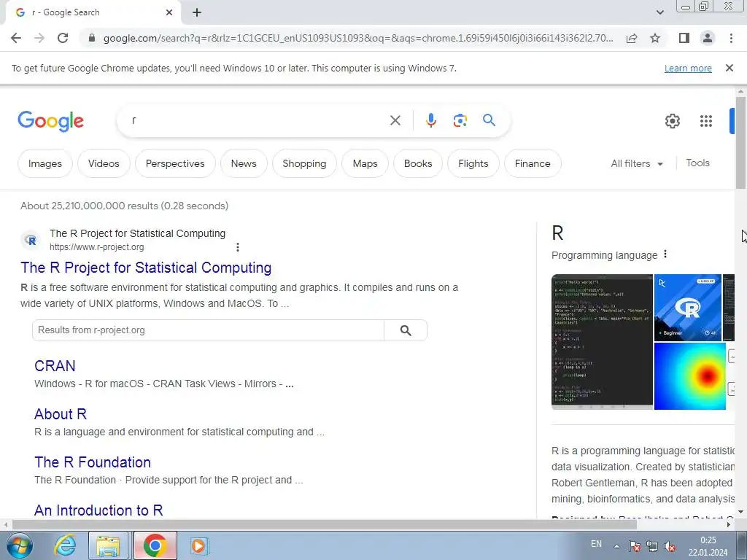Switch to Finance results
The width and height of the screenshot is (747, 560).
[x=533, y=163]
